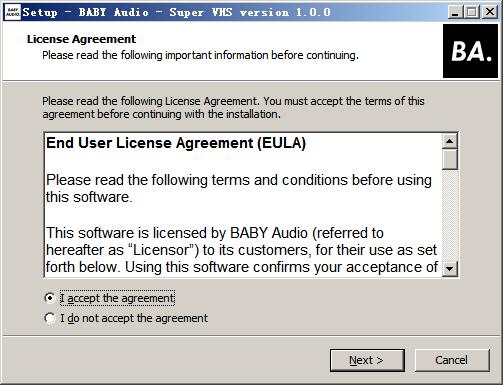Image resolution: width=503 pixels, height=385 pixels.
Task: Maximize the Setup window
Action: tap(472, 12)
